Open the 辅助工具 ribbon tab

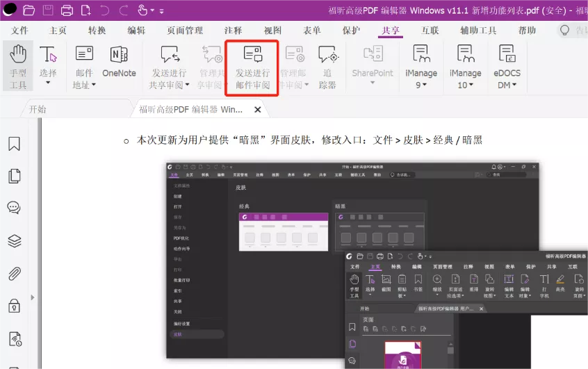click(x=478, y=31)
